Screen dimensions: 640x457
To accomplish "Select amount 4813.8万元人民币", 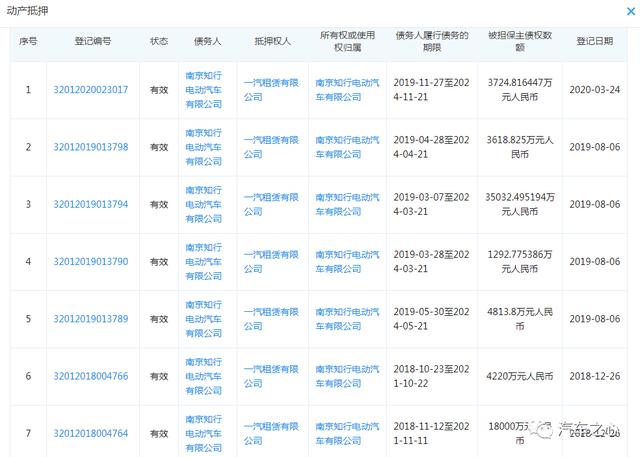I will click(x=520, y=319).
